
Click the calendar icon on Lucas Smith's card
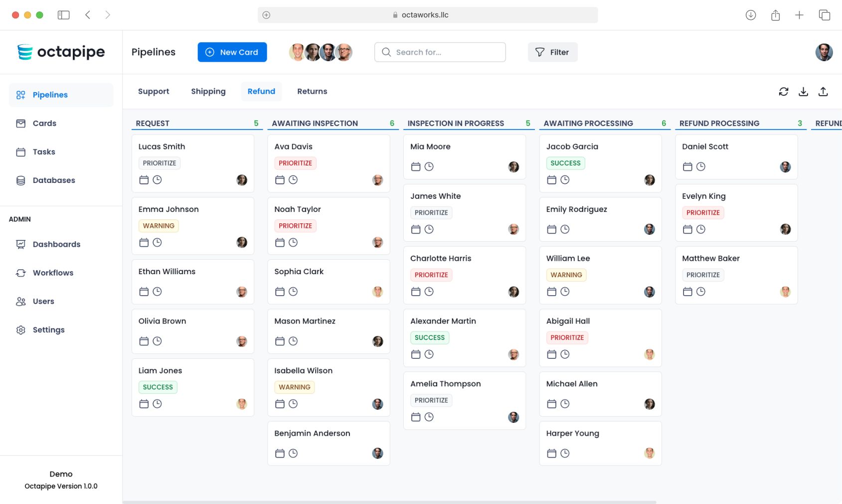pos(144,179)
